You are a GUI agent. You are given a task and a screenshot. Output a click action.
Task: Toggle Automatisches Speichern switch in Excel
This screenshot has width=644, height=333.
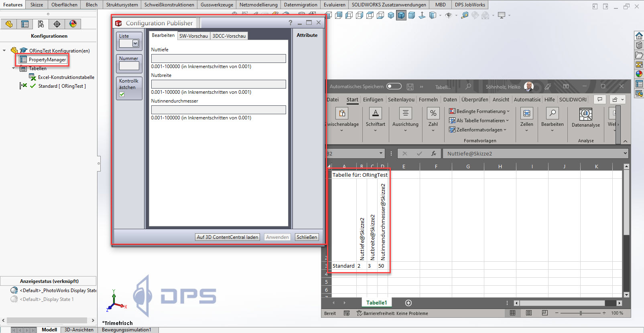coord(394,87)
